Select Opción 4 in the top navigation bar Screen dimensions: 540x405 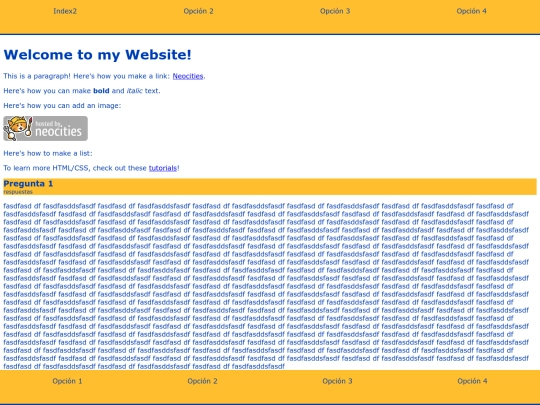(471, 11)
